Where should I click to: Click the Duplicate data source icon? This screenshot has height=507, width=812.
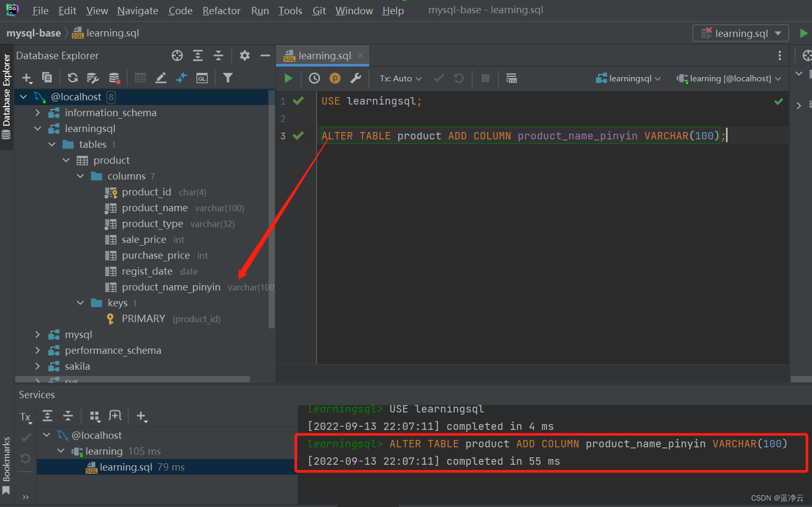pyautogui.click(x=47, y=78)
